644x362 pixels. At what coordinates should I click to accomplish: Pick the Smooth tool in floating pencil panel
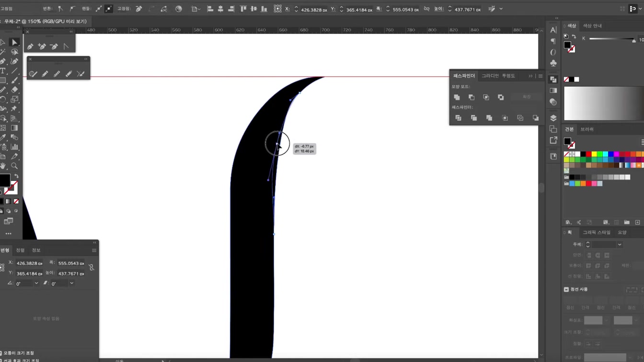tap(57, 74)
